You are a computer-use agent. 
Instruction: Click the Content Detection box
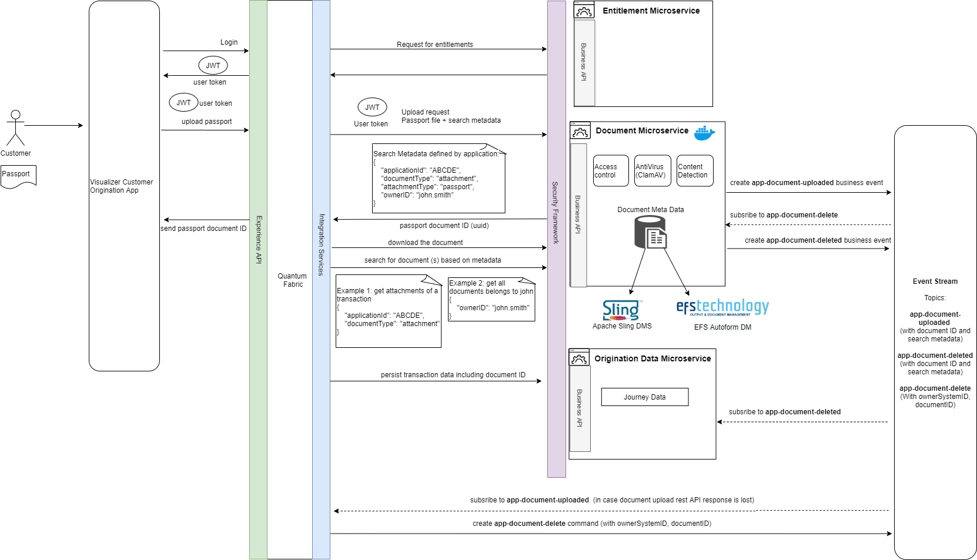pyautogui.click(x=695, y=171)
